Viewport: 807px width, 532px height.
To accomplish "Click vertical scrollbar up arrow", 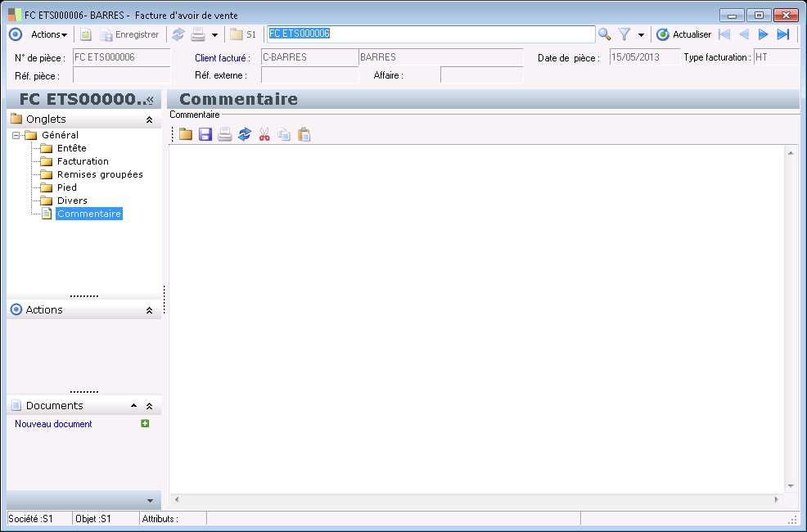I will tap(791, 153).
